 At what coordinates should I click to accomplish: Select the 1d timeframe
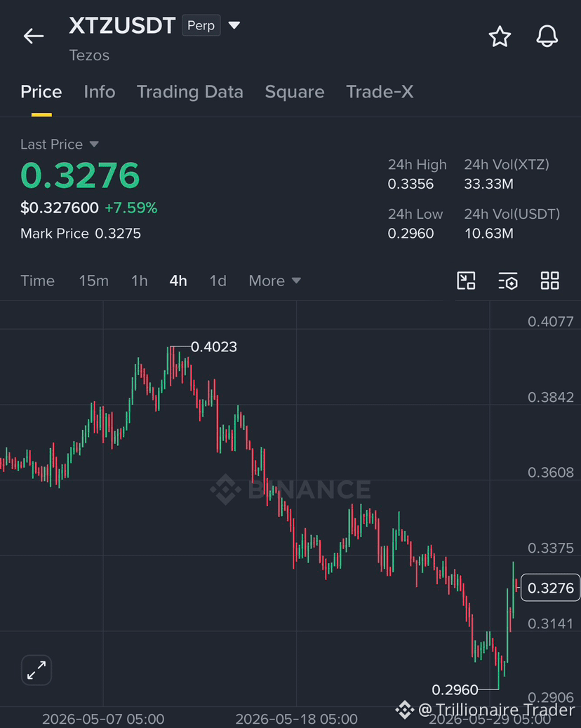coord(218,281)
